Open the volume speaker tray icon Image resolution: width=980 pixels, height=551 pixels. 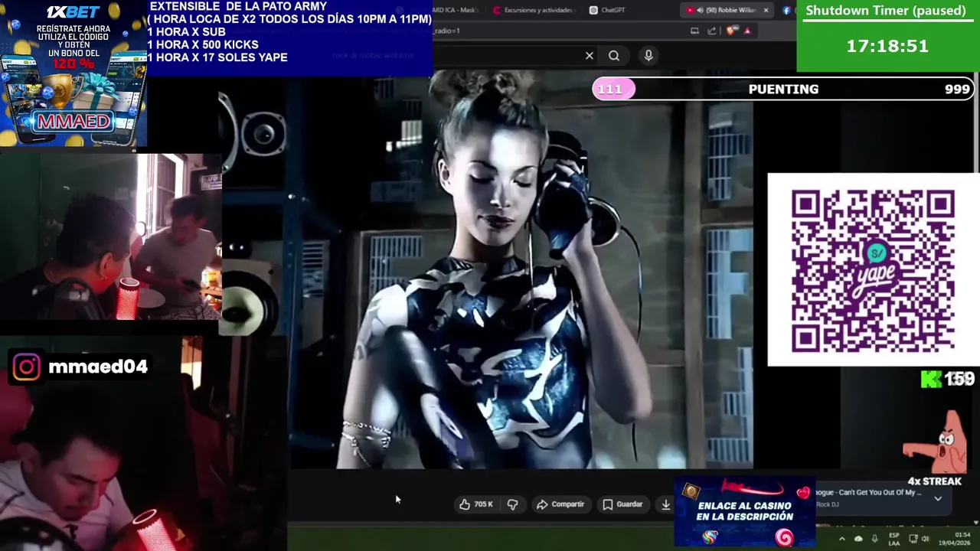pos(926,539)
